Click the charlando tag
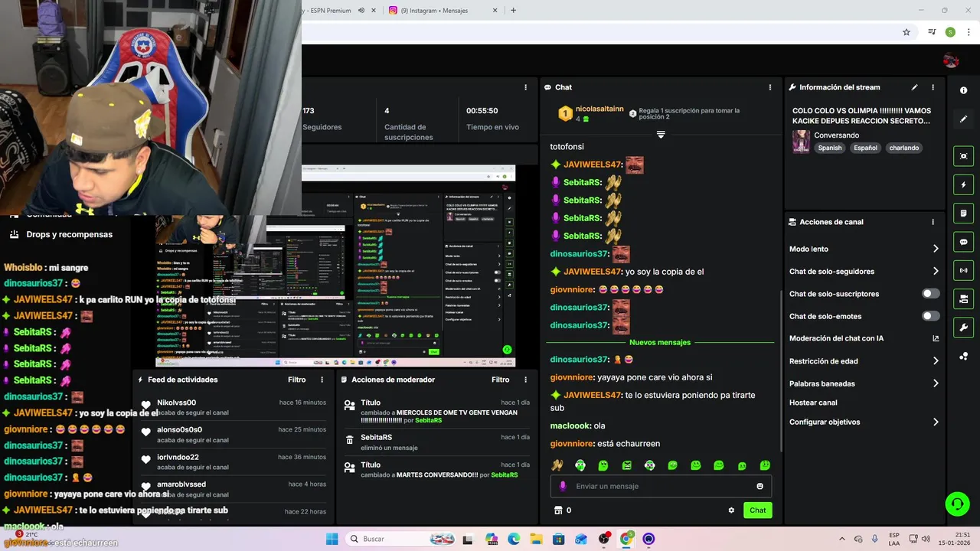This screenshot has width=980, height=551. coord(903,148)
